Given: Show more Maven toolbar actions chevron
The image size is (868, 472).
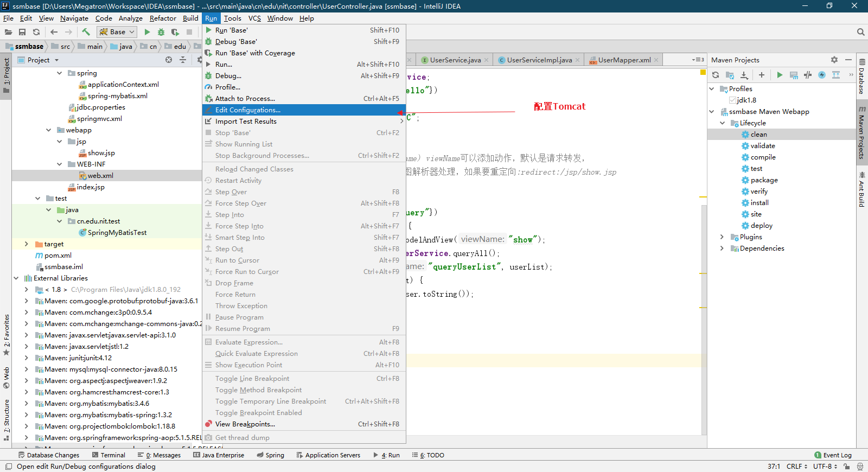Looking at the screenshot, I should tap(851, 75).
